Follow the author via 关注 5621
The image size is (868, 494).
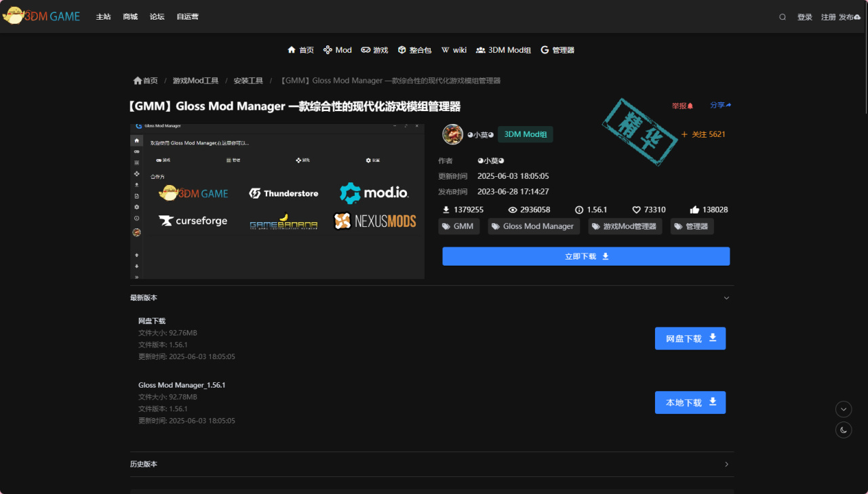[x=703, y=134]
